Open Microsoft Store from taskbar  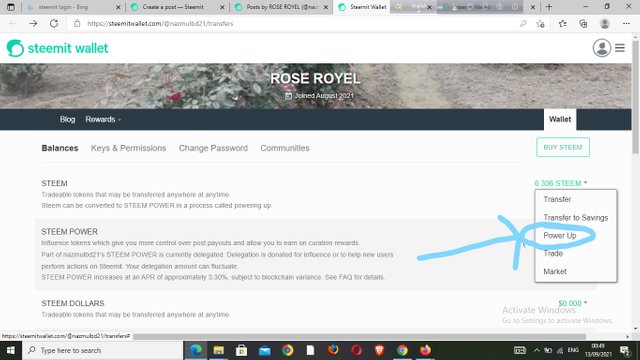coord(241,350)
